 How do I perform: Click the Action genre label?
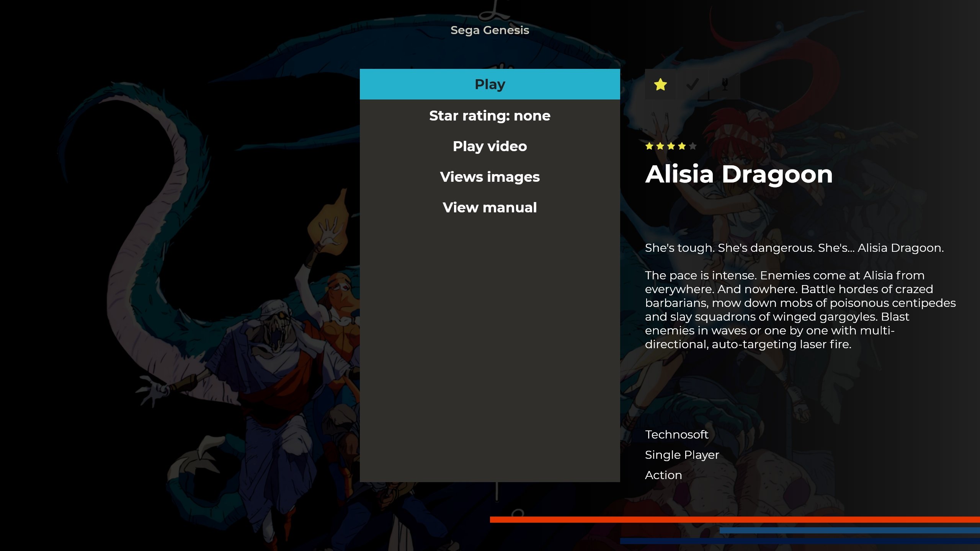coord(663,475)
